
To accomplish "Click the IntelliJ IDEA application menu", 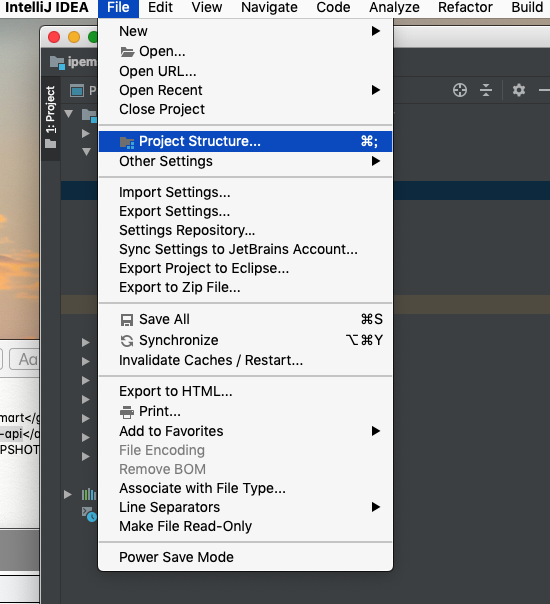I will (47, 8).
